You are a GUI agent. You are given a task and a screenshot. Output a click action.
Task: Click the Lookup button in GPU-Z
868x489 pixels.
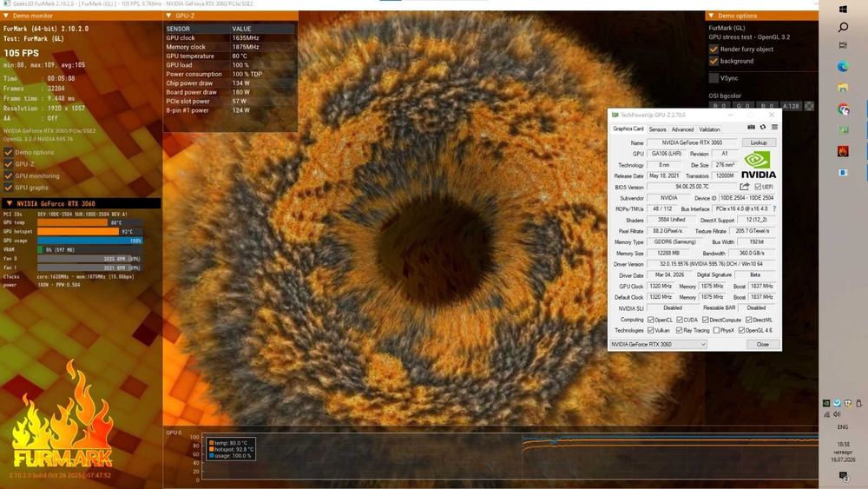(x=759, y=143)
